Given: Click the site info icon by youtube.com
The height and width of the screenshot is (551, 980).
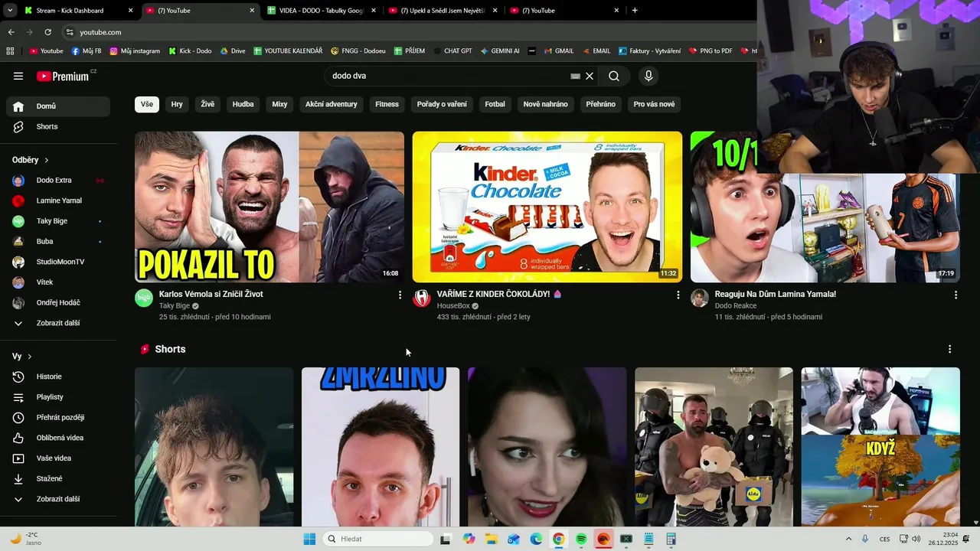Looking at the screenshot, I should click(70, 32).
